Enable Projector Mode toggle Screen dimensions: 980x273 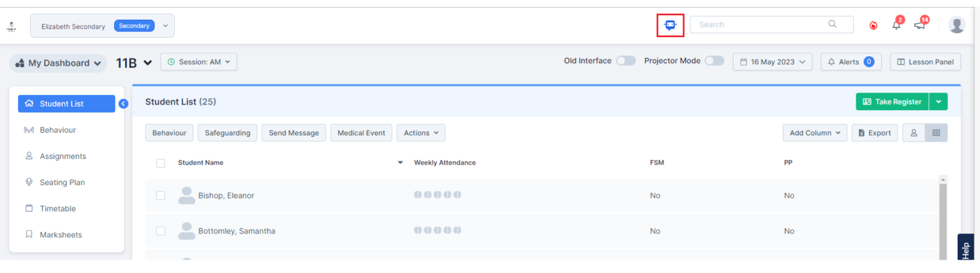[x=714, y=61]
